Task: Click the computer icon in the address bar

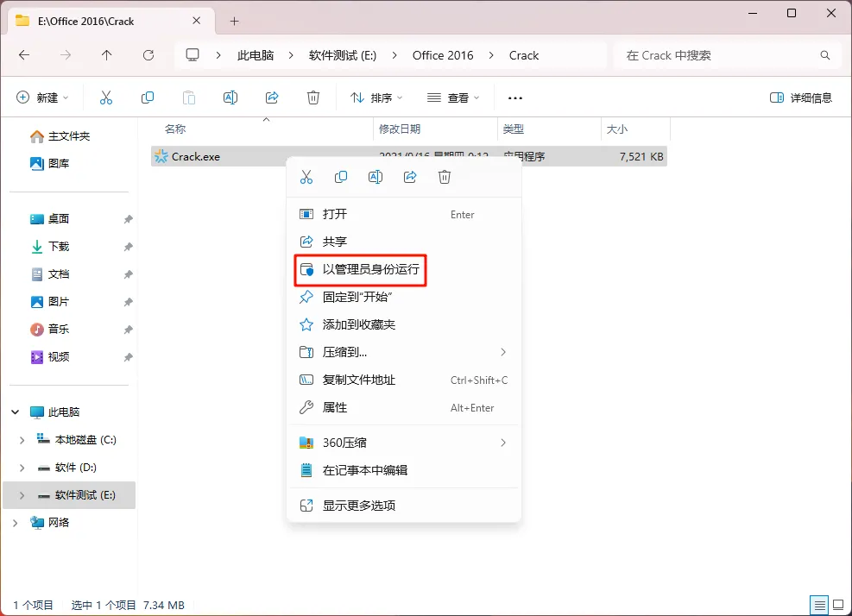Action: [192, 55]
